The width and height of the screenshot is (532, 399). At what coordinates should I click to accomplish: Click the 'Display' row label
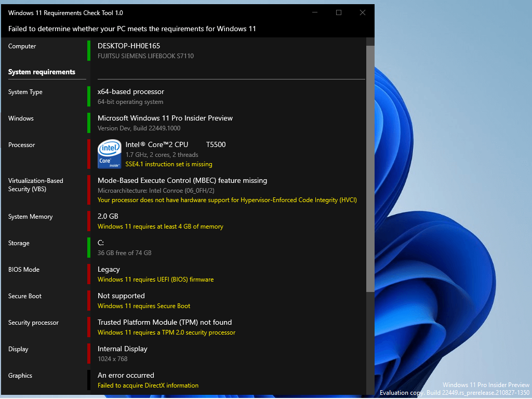[x=18, y=349]
